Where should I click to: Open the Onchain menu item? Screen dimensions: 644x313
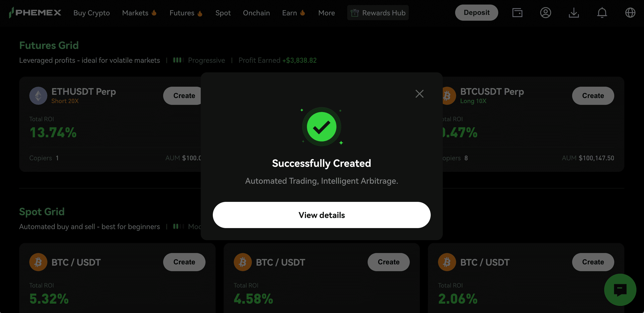pos(256,13)
